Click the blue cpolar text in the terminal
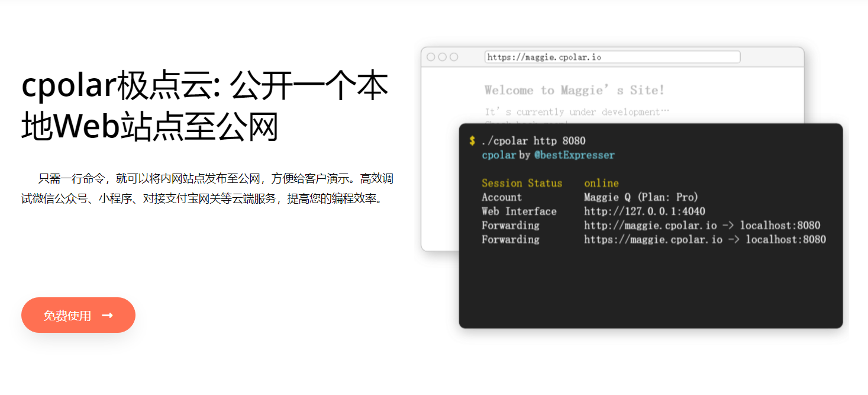868x395 pixels. coord(499,155)
